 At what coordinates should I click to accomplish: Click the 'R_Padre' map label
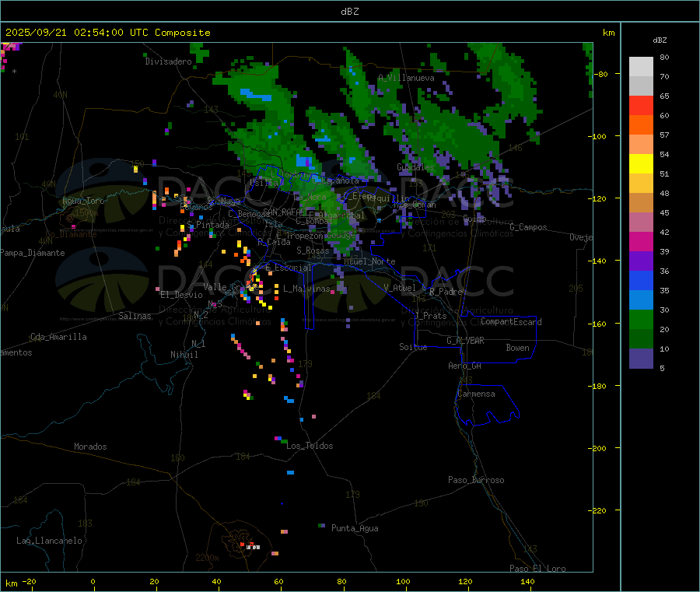tap(446, 292)
